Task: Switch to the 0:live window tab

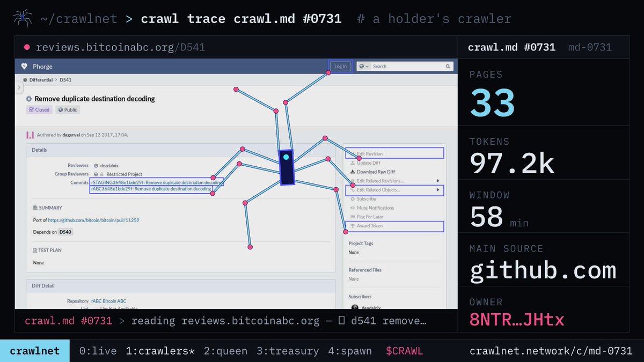Action: click(98, 351)
